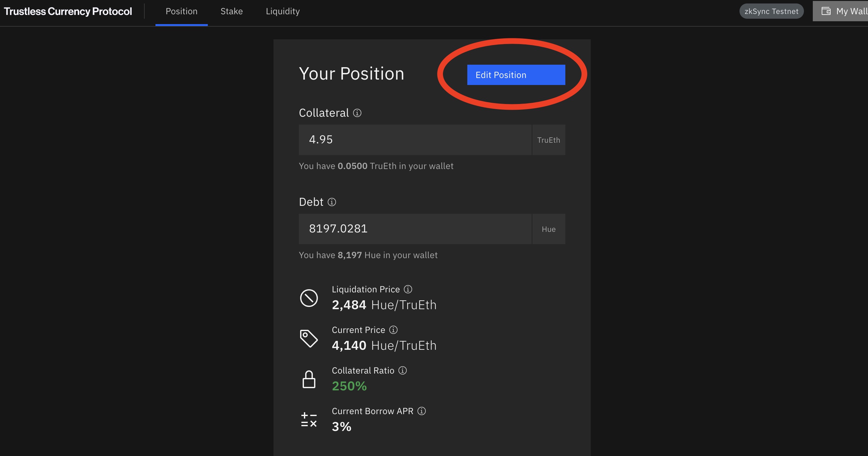Click the wallet icon in header
This screenshot has height=456, width=868.
click(x=826, y=11)
